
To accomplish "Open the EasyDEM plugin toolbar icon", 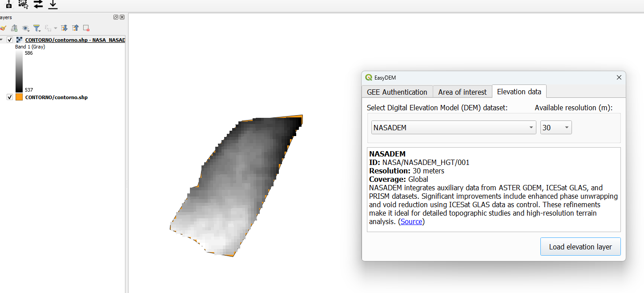I will pyautogui.click(x=23, y=4).
